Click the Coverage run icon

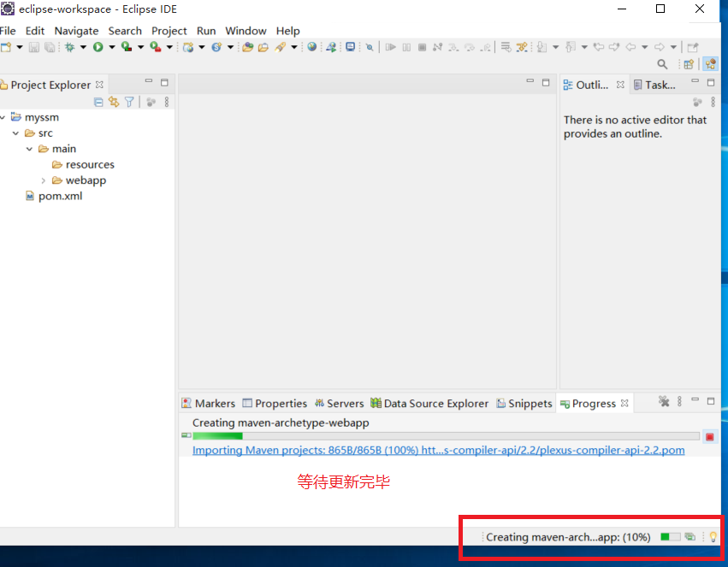tap(127, 47)
